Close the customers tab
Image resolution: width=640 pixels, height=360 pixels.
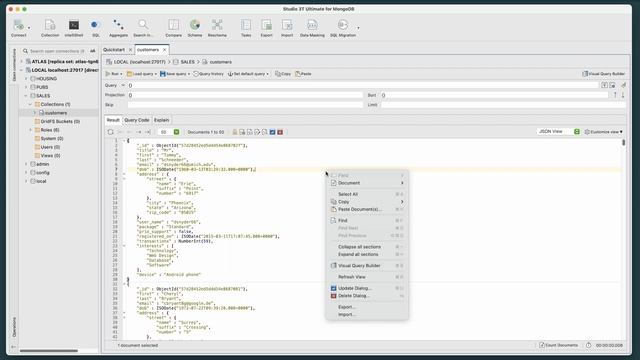point(164,50)
